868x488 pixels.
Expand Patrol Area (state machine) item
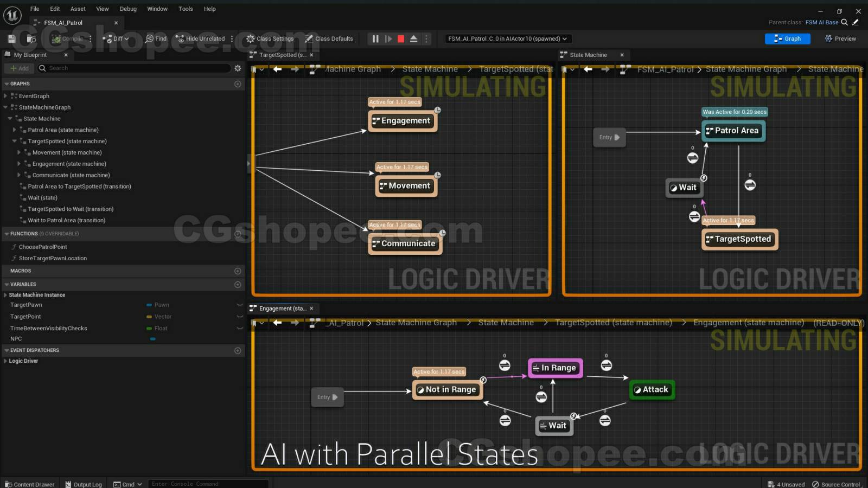(x=15, y=130)
